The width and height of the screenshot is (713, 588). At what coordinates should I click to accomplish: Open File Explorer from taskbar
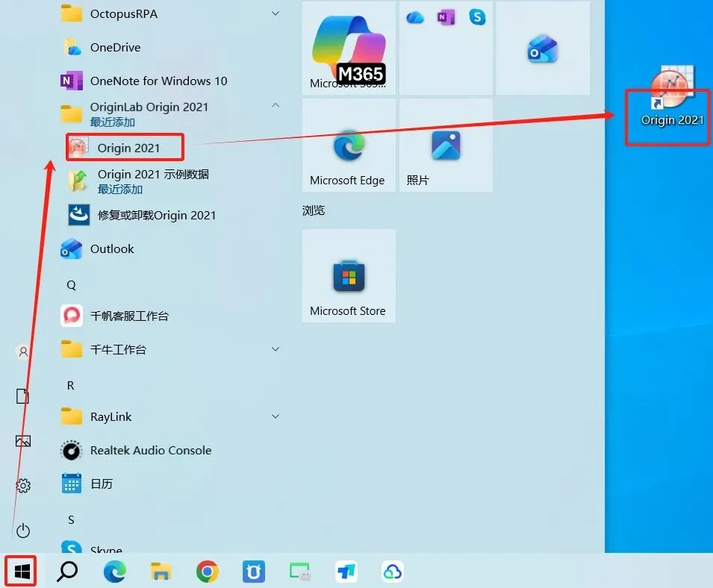(161, 571)
